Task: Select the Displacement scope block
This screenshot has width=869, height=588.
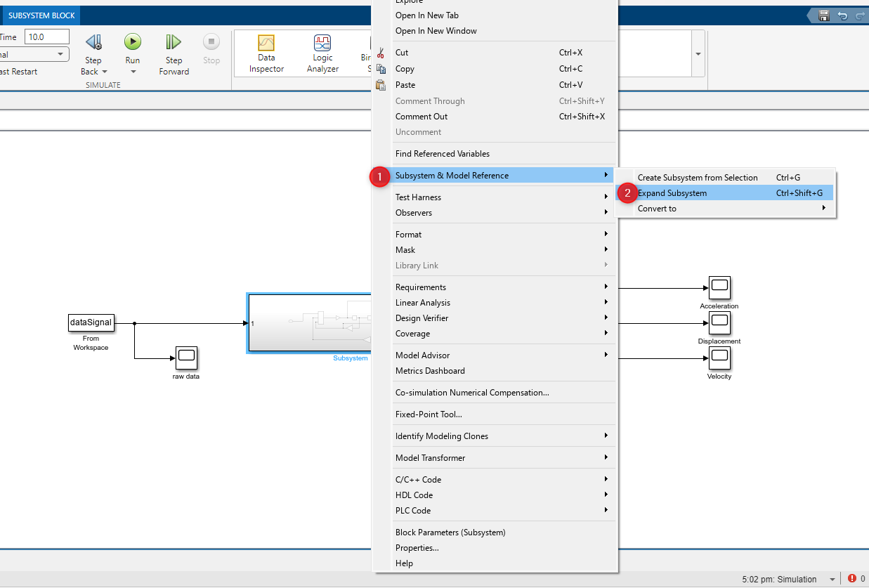Action: coord(719,323)
